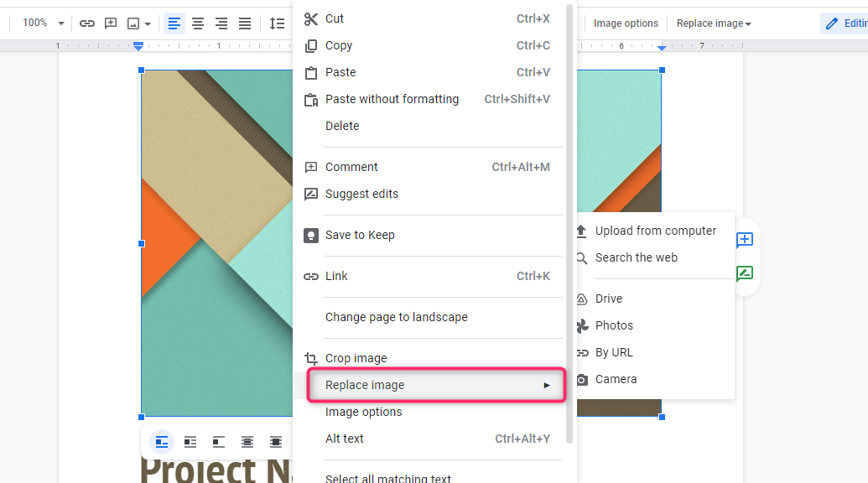Screen dimensions: 868x483
Task: Click the Google Drive icon
Action: tap(582, 299)
